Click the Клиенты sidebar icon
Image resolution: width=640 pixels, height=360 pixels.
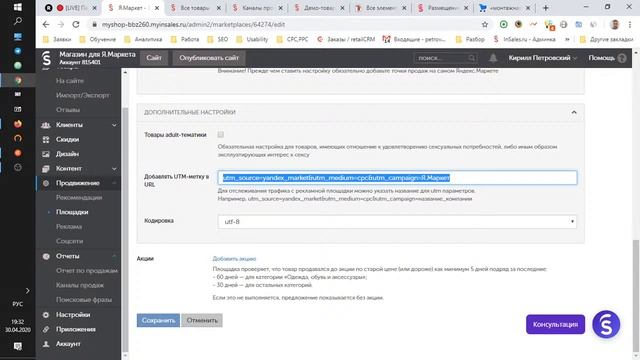tap(46, 125)
